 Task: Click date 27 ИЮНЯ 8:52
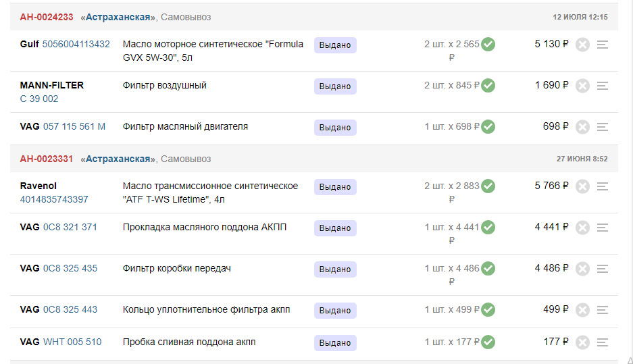(582, 159)
